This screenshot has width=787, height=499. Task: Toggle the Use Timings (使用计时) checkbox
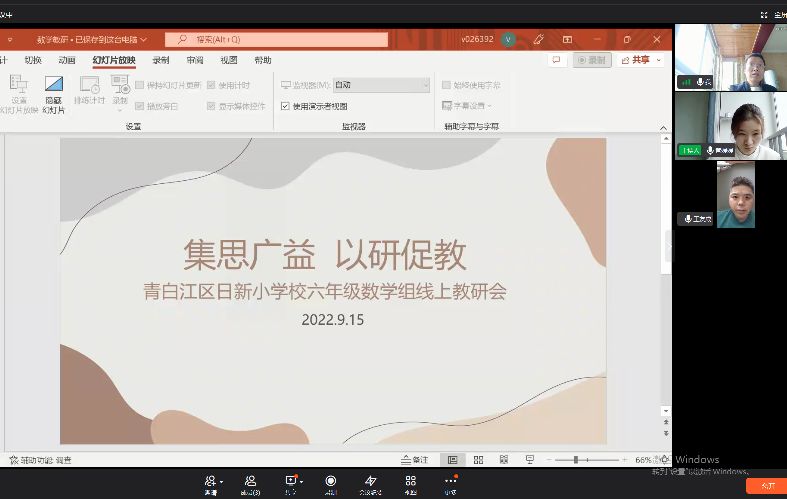pyautogui.click(x=211, y=85)
